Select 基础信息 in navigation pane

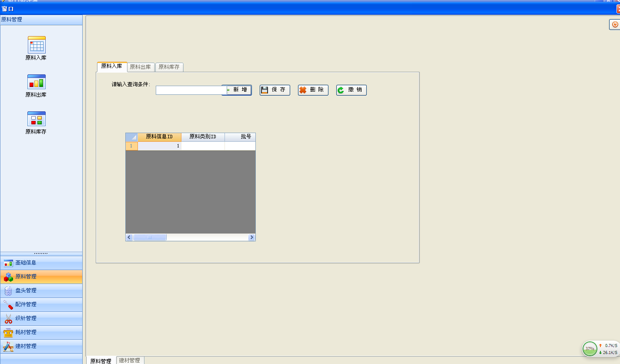pos(41,263)
